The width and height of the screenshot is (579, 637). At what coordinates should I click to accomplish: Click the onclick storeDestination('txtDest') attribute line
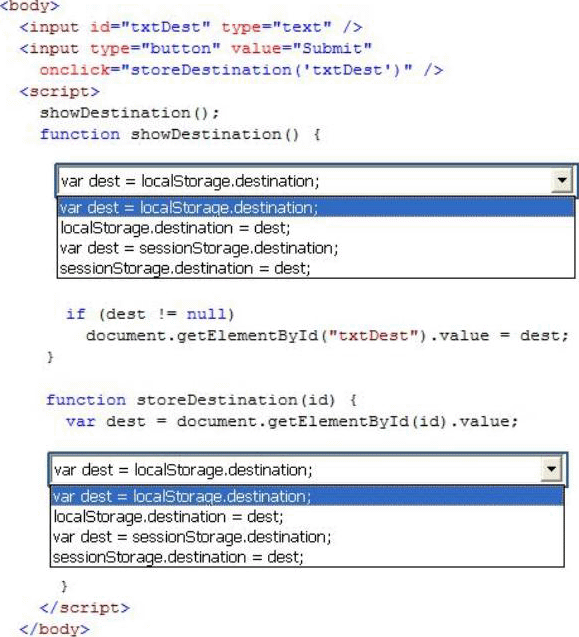tap(241, 70)
